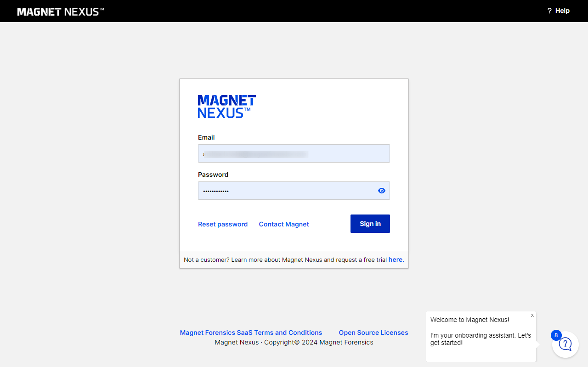Click the Welcome to Magnet Nexus message
Screen dimensions: 588x367
pyautogui.click(x=469, y=320)
